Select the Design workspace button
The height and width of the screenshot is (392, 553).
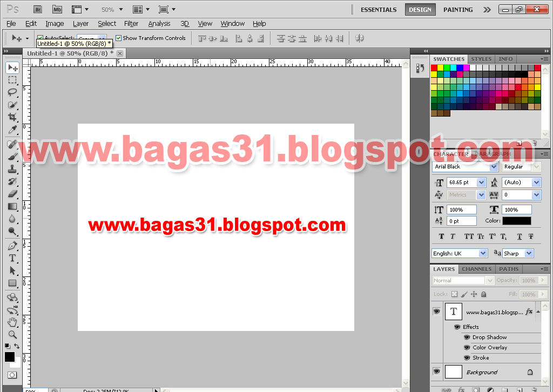click(x=420, y=10)
